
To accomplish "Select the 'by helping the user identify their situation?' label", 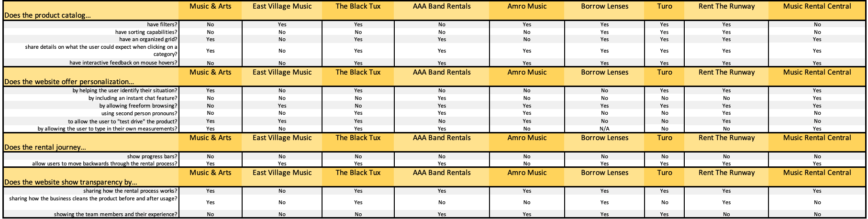I will click(x=125, y=90).
